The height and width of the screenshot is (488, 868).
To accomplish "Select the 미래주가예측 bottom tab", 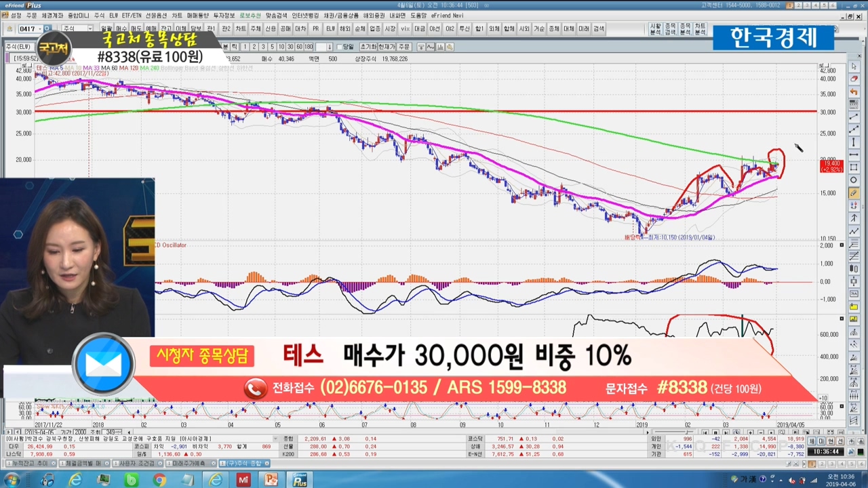I will [x=191, y=464].
